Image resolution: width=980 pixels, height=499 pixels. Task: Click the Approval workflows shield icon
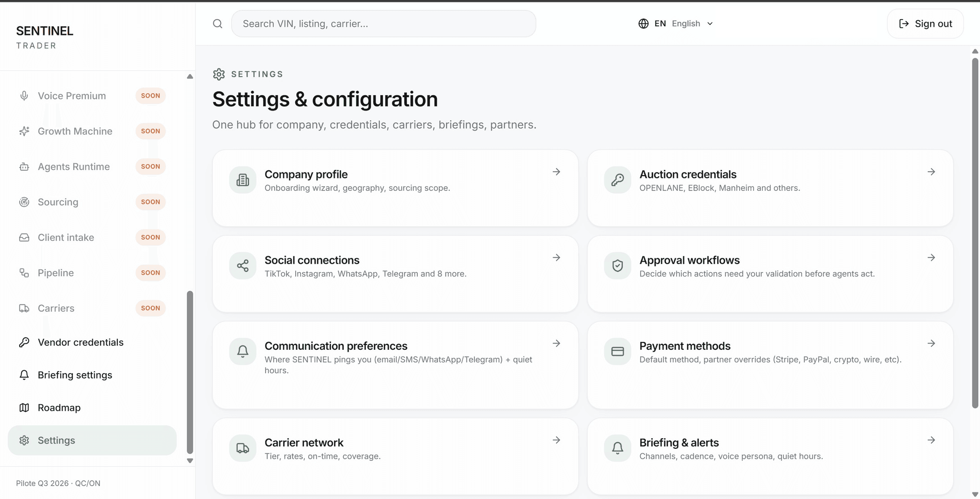click(617, 266)
